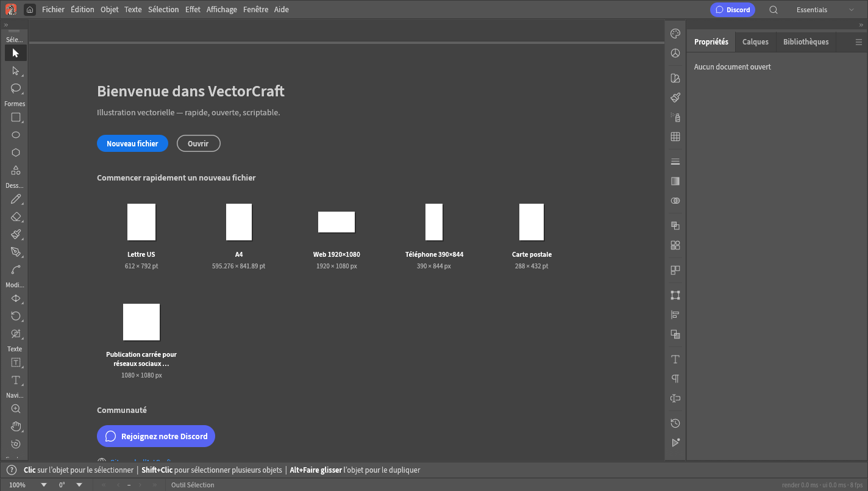This screenshot has height=491, width=868.
Task: Pick the Pen tool
Action: pyautogui.click(x=16, y=252)
